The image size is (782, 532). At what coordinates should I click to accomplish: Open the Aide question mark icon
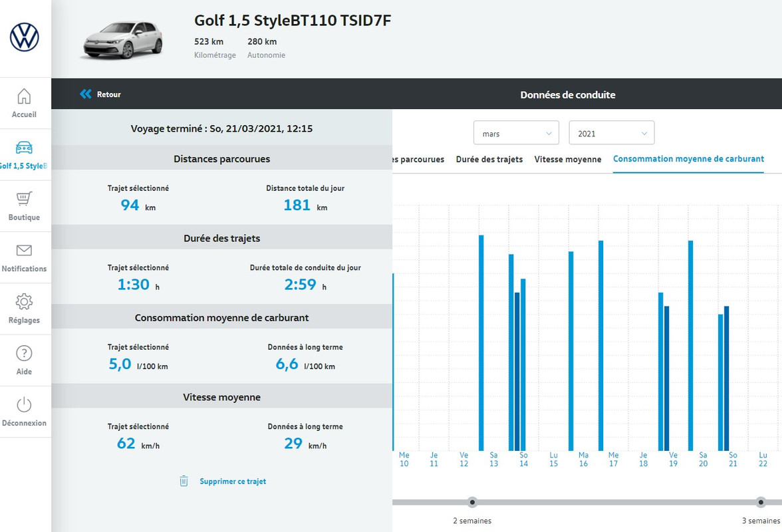[24, 353]
